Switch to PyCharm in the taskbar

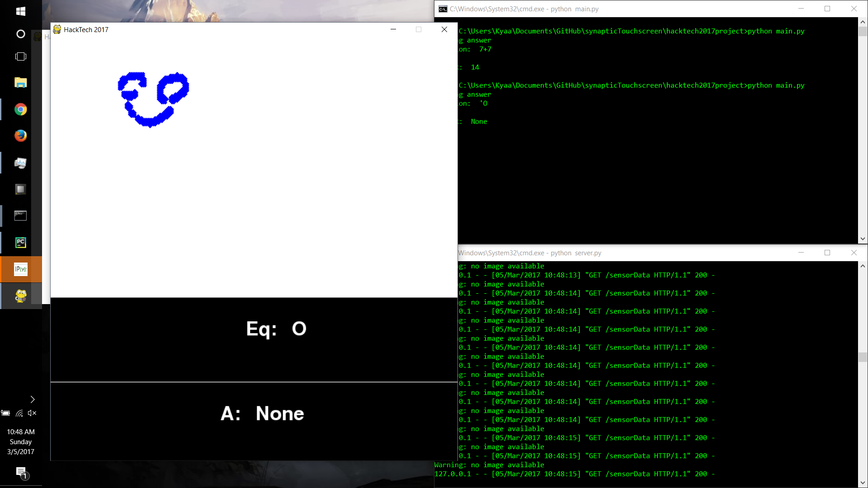coord(21,243)
